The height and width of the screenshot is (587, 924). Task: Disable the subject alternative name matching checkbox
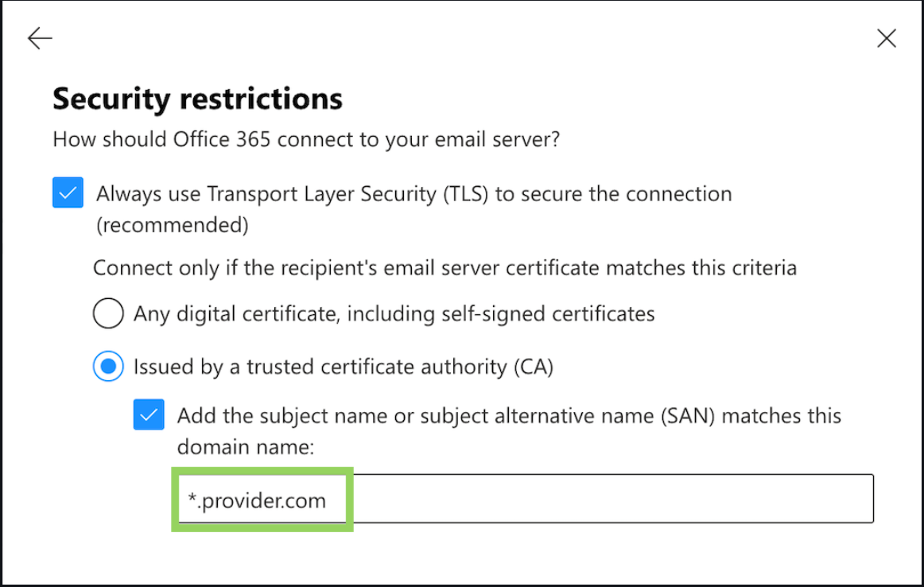coord(149,415)
